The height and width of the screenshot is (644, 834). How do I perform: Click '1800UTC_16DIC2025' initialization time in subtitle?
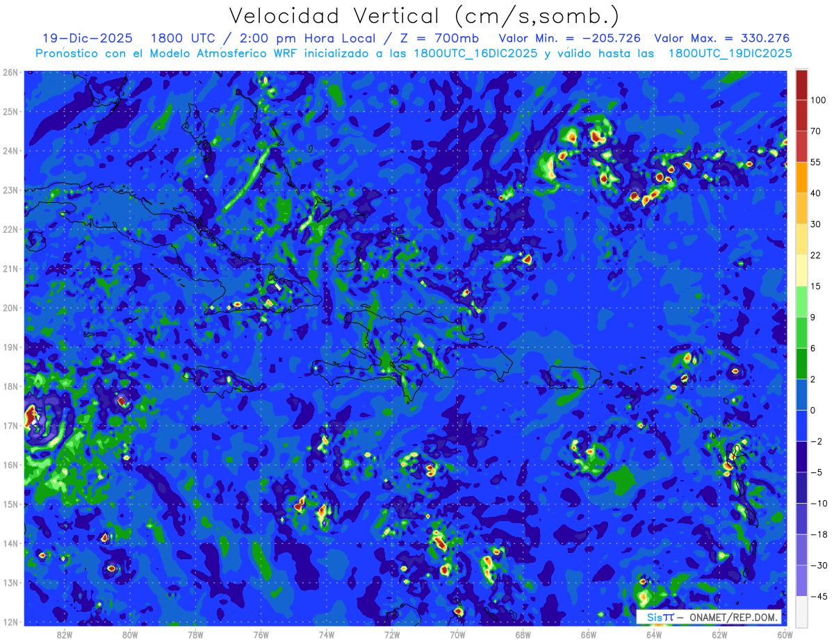pyautogui.click(x=475, y=53)
